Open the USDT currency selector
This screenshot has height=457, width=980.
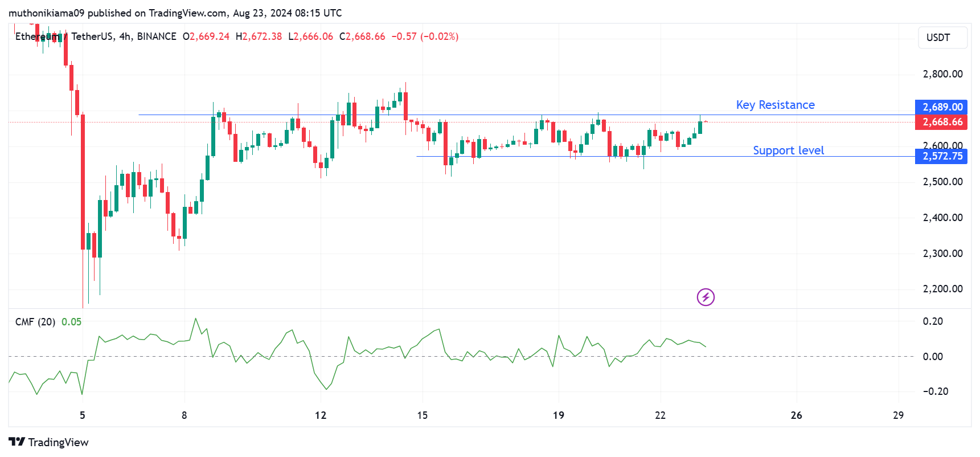pos(942,38)
